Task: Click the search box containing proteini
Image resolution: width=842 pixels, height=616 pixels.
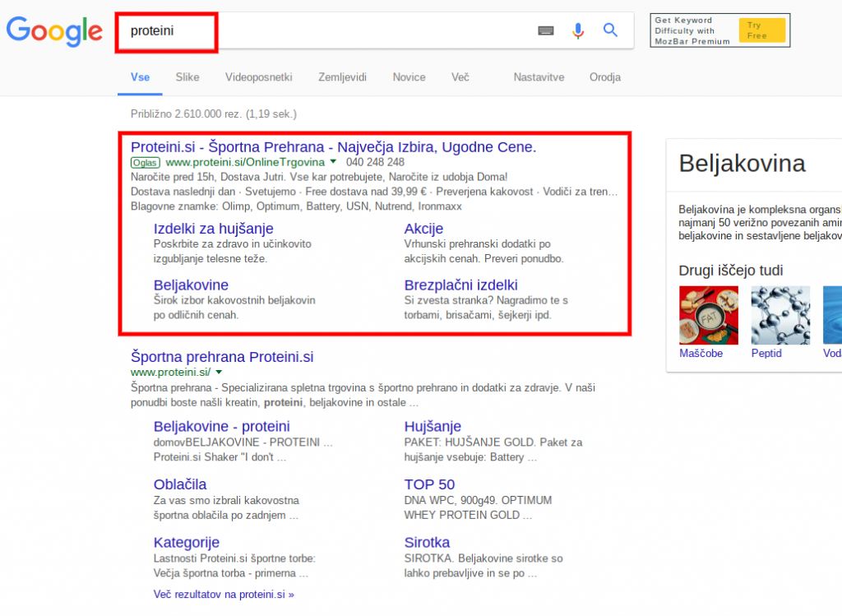Action: tap(329, 31)
